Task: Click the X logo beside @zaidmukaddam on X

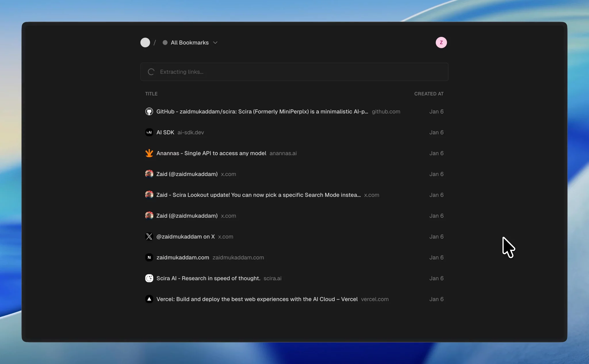Action: [149, 237]
